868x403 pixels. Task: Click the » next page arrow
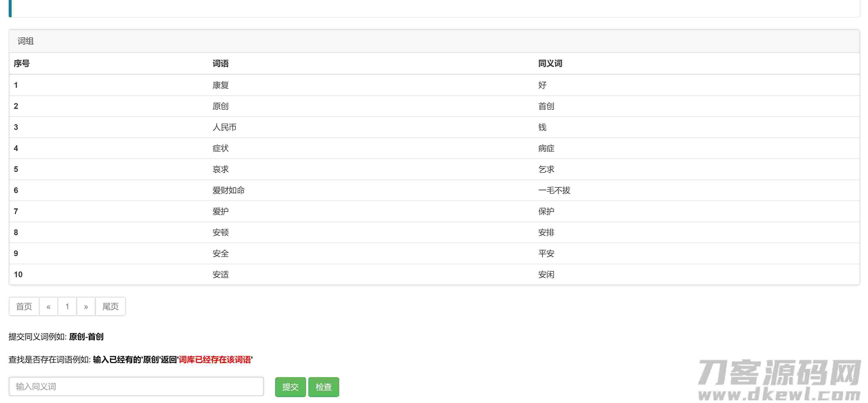(86, 306)
